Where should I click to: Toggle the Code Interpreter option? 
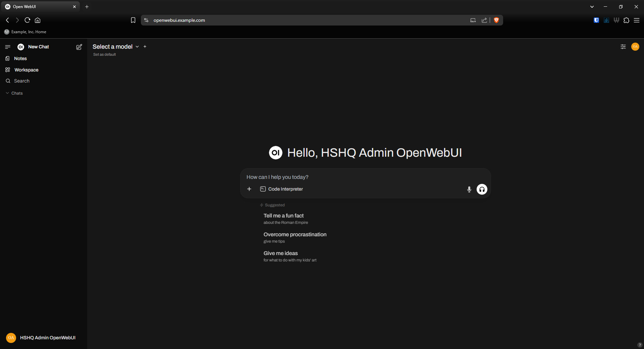[282, 189]
